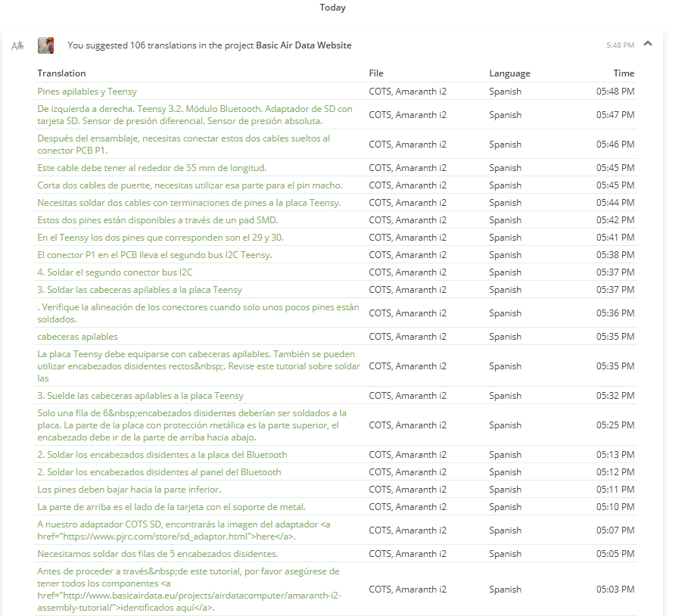Click "COTS, Amaranth i2" in cabeceras apilables row
The width and height of the screenshot is (688, 616).
(408, 337)
